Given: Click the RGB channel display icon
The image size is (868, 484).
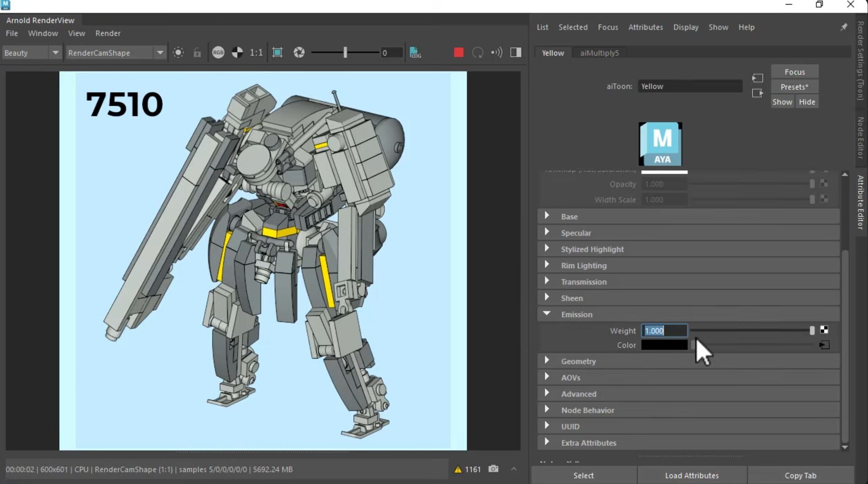Looking at the screenshot, I should click(218, 52).
